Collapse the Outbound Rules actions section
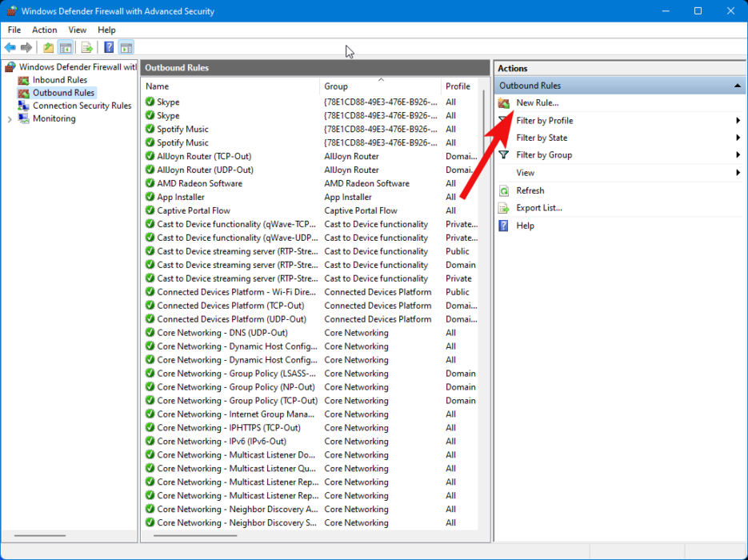This screenshot has width=748, height=560. tap(737, 86)
